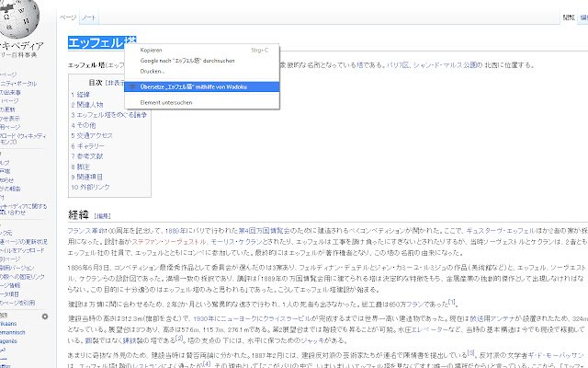Click the 目次 contents heading
This screenshot has height=368, width=588.
click(x=96, y=83)
